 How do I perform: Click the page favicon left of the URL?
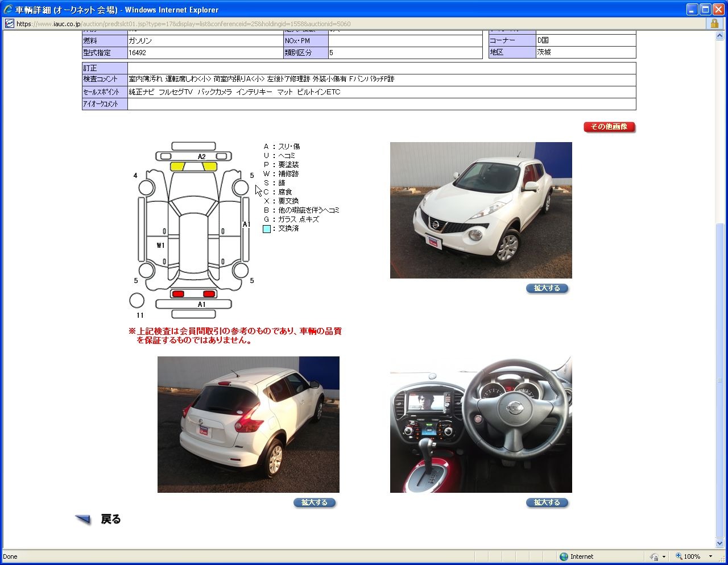pos(9,23)
